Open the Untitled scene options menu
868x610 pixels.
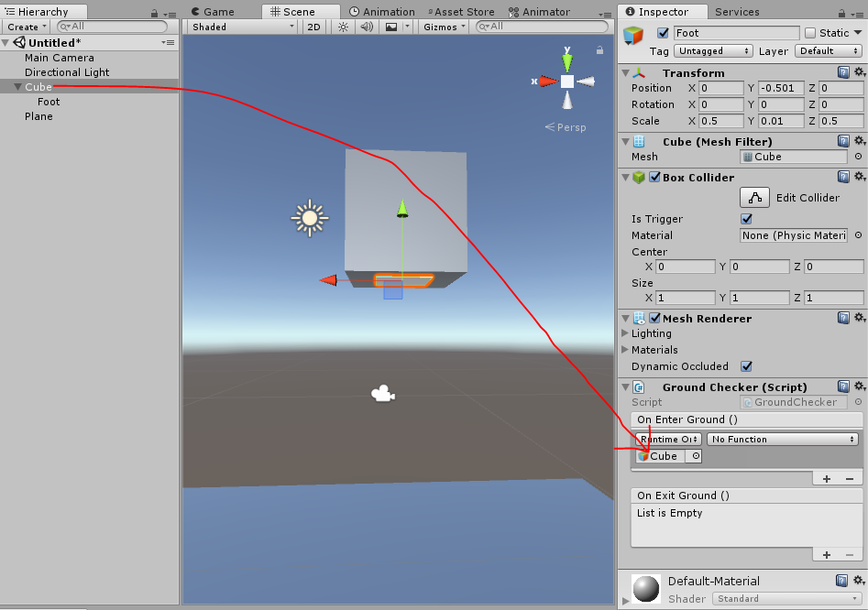tap(168, 42)
